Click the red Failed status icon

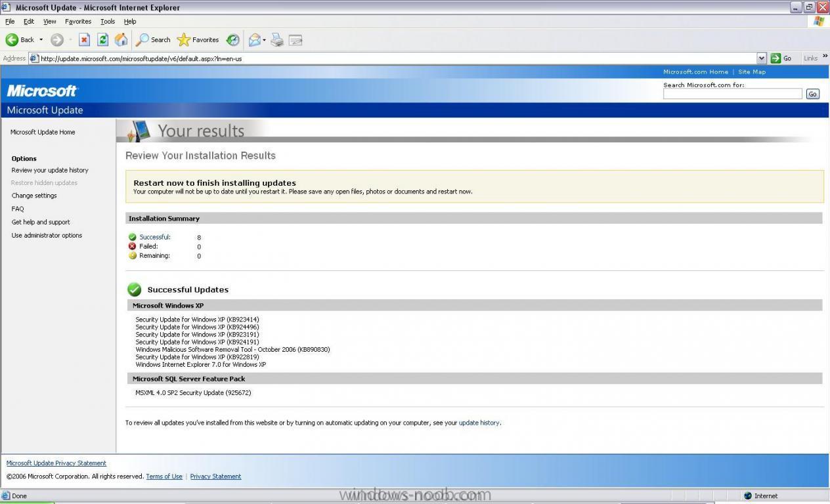[x=133, y=246]
